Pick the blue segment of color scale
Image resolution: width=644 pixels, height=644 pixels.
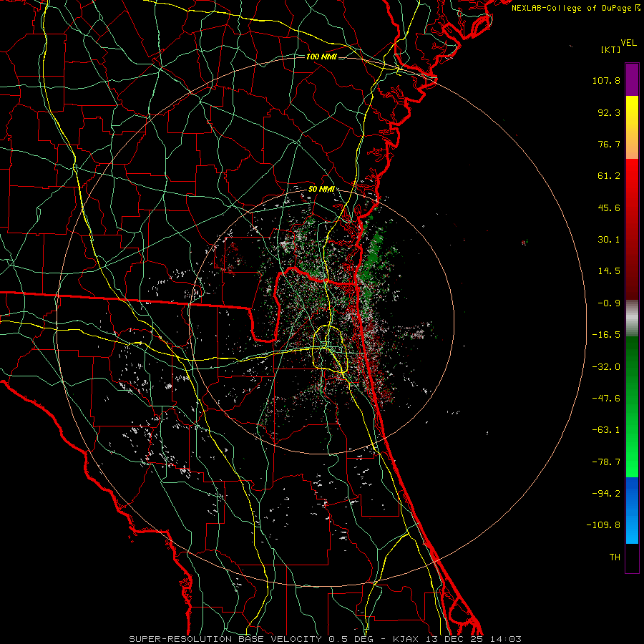pos(632,510)
